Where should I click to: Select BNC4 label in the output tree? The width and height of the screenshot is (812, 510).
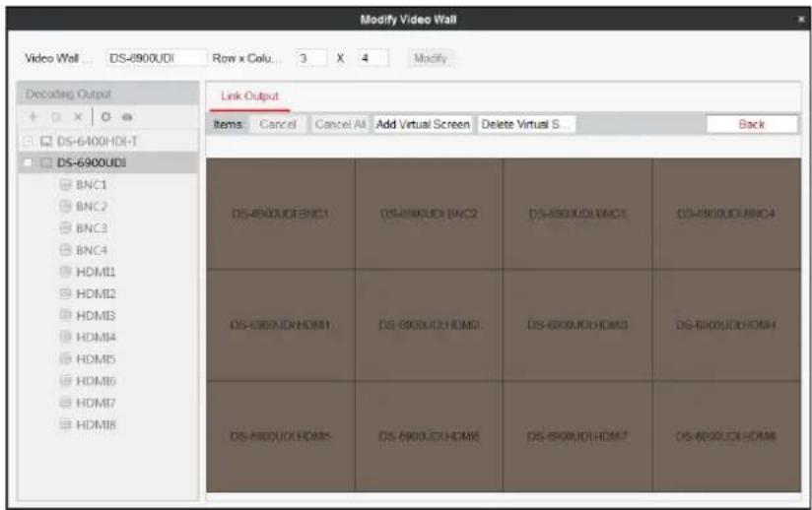tap(91, 250)
